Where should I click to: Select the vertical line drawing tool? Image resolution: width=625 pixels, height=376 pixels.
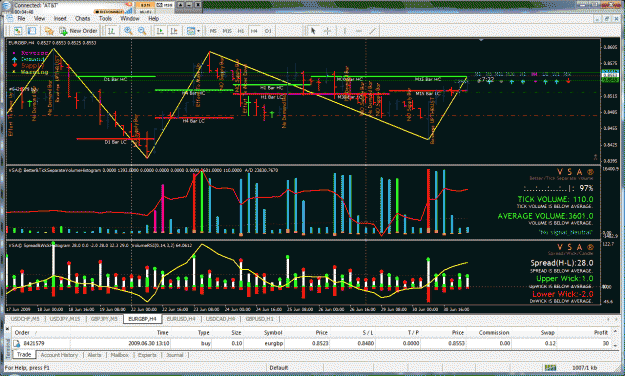[x=344, y=31]
